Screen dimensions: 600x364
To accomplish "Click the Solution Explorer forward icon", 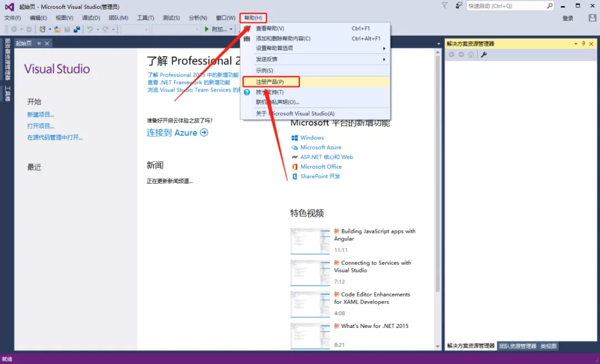I will (461, 55).
